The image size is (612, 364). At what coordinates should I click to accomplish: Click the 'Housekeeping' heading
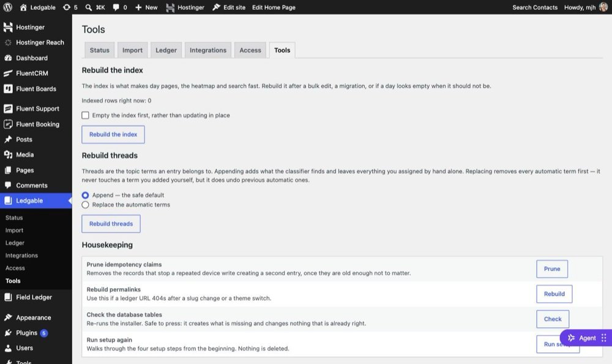point(107,245)
